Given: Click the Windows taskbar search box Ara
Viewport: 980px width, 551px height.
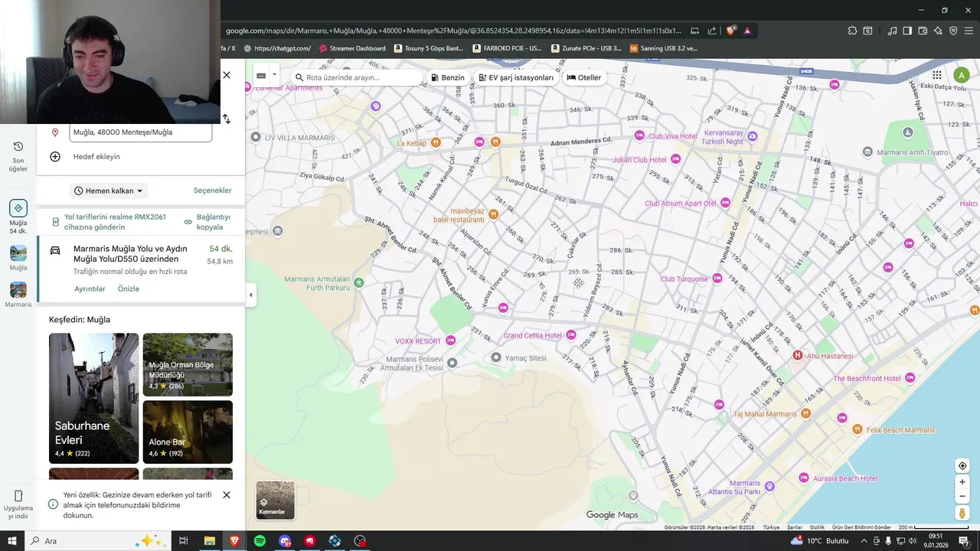Looking at the screenshot, I should tap(98, 541).
